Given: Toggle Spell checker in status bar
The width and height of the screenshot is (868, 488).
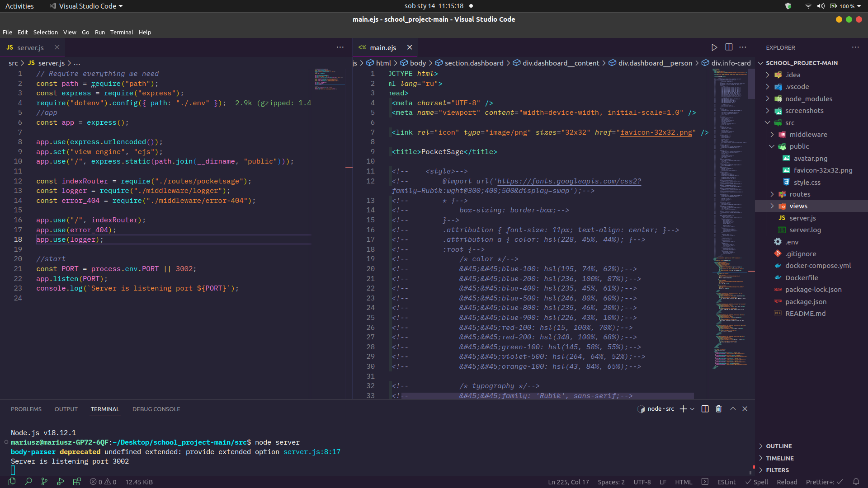Looking at the screenshot, I should (x=757, y=482).
